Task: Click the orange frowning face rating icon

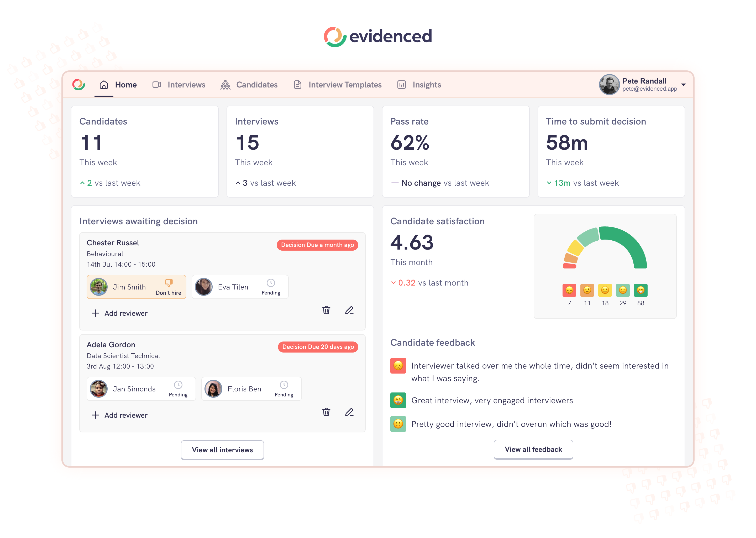Action: [587, 290]
